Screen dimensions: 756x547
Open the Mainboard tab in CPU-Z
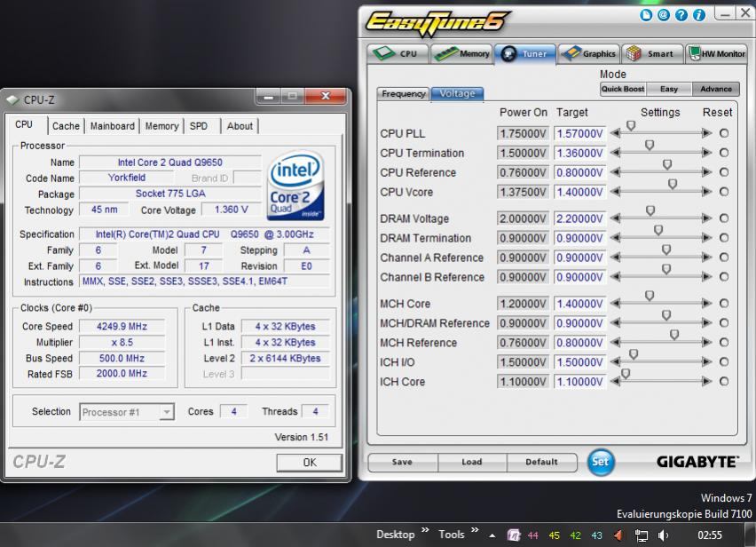click(x=113, y=126)
